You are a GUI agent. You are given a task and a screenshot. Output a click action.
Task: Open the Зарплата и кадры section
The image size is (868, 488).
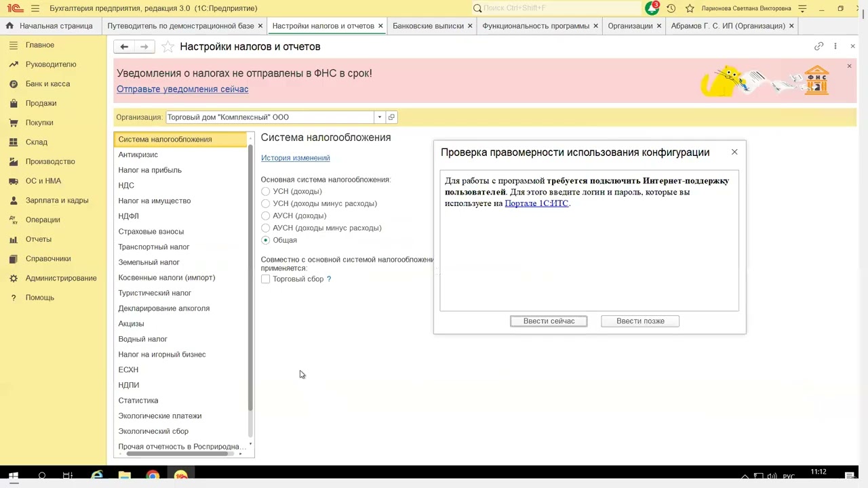pos(57,201)
